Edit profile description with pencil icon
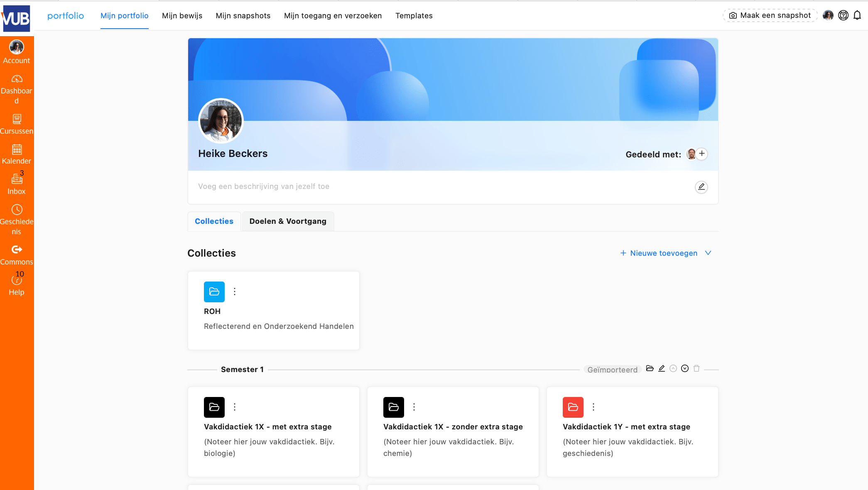The height and width of the screenshot is (490, 868). coord(701,187)
